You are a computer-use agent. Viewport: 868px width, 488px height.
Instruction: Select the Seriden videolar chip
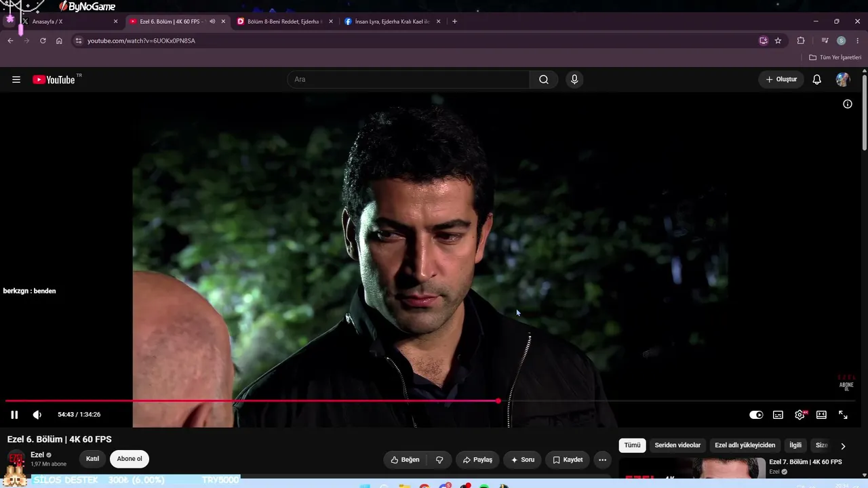click(677, 445)
